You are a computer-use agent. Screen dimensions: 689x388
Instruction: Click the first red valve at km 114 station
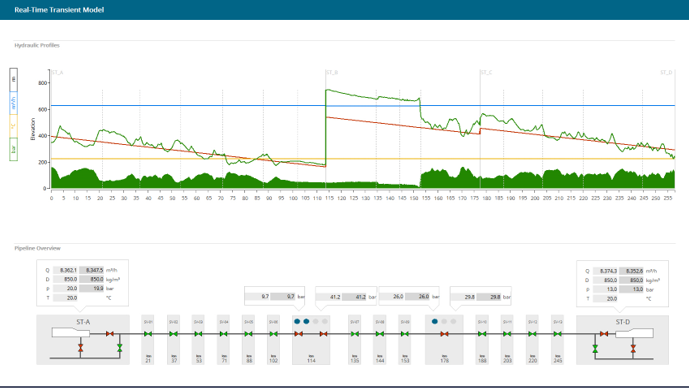click(x=298, y=334)
